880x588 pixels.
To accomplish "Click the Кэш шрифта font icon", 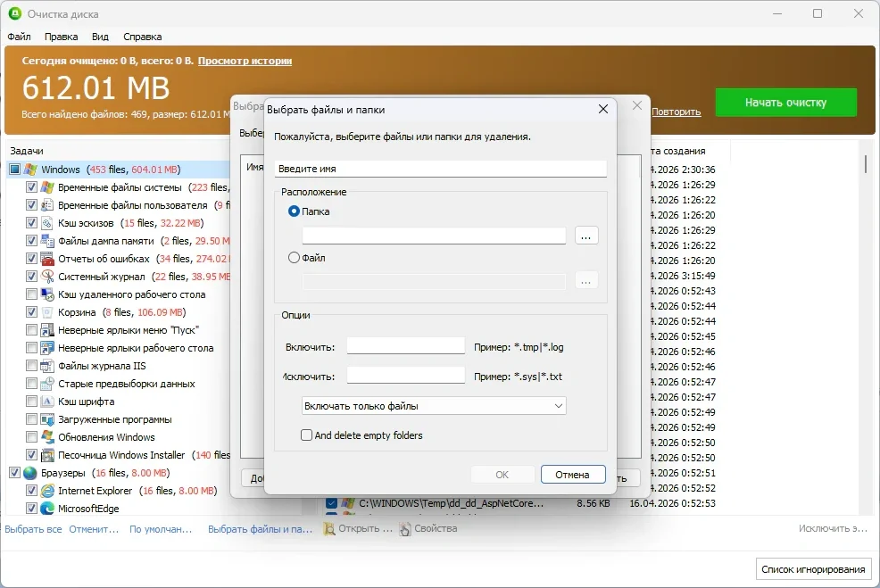I will click(47, 402).
